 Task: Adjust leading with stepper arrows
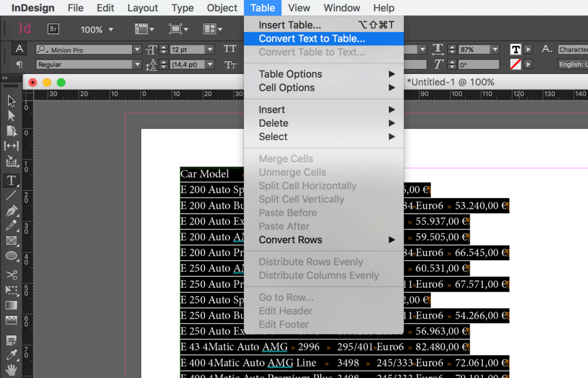point(164,64)
